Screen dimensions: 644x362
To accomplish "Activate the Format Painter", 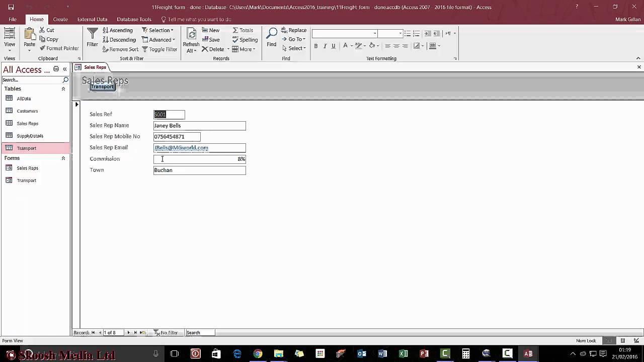I will pos(58,48).
